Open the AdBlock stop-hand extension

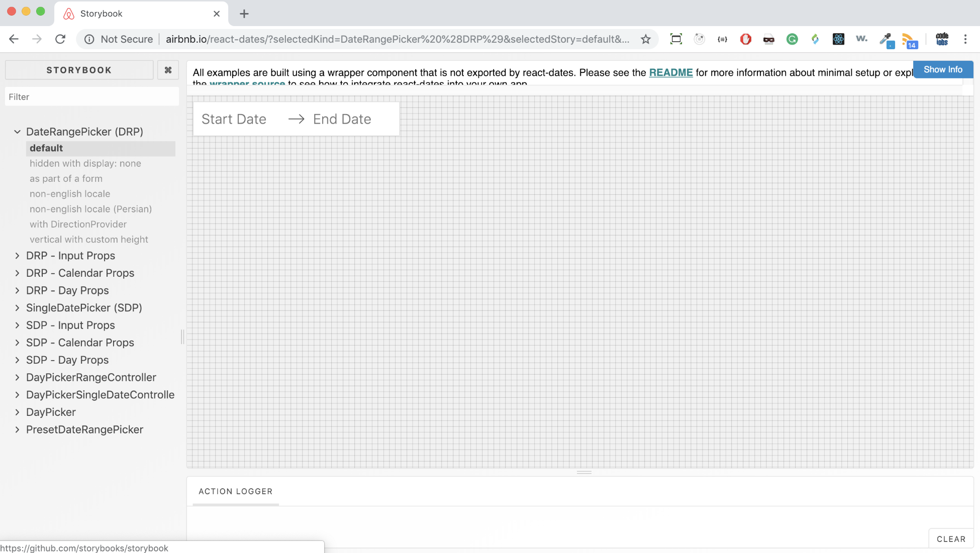tap(746, 39)
